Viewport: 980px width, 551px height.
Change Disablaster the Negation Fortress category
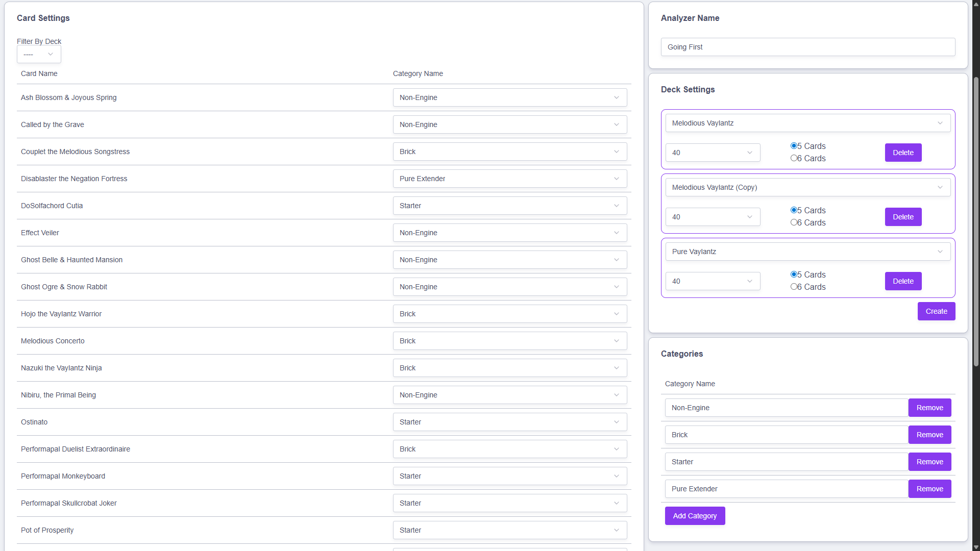[510, 179]
